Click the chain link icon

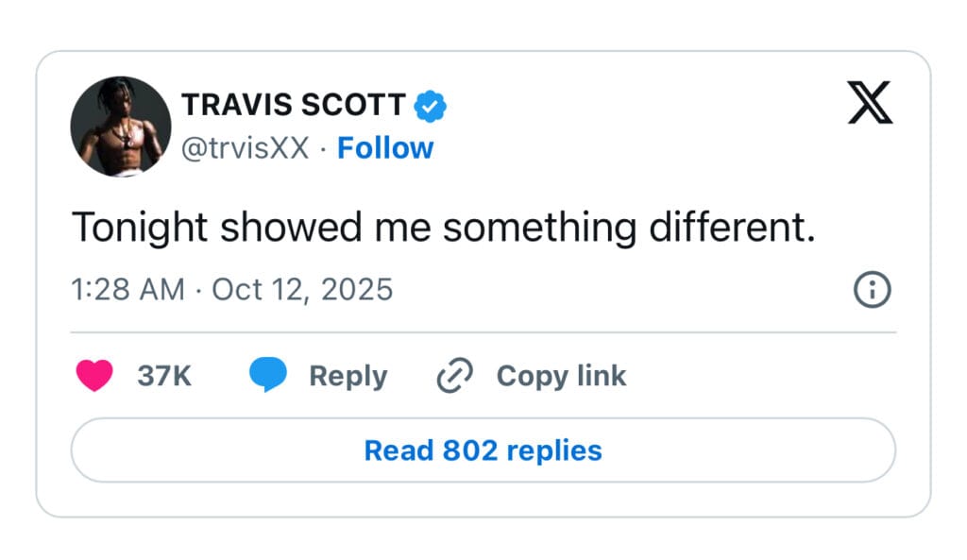pyautogui.click(x=454, y=376)
